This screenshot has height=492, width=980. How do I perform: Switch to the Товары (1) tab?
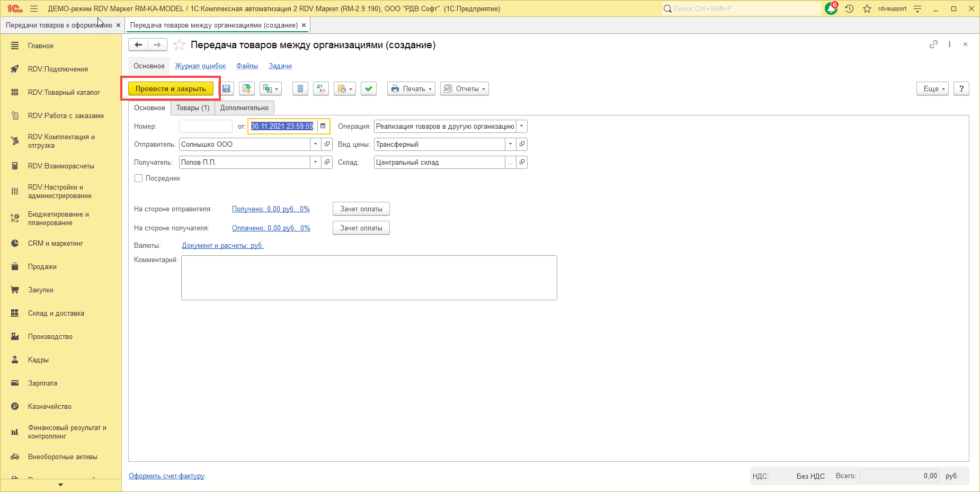193,108
